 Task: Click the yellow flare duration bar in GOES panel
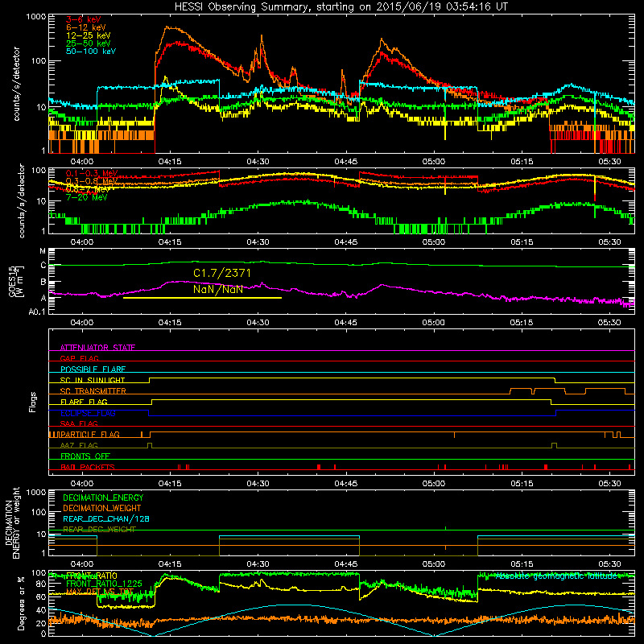[202, 298]
